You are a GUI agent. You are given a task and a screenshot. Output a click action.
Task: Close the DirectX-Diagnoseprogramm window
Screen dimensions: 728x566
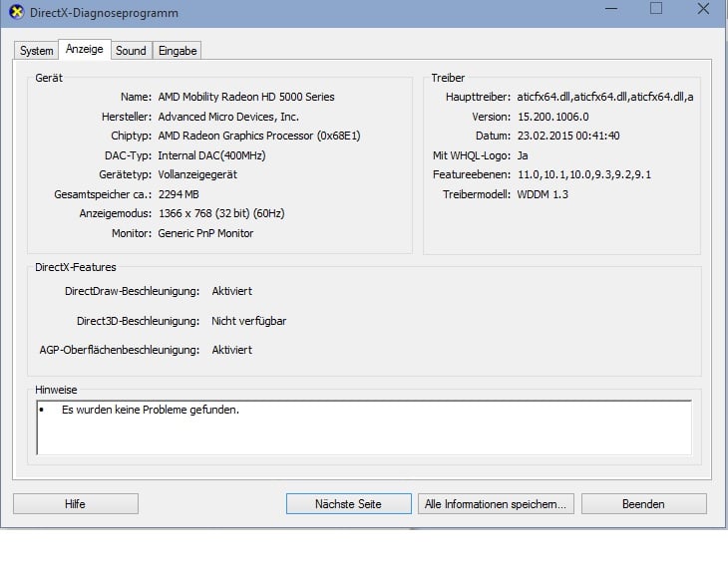tap(703, 8)
